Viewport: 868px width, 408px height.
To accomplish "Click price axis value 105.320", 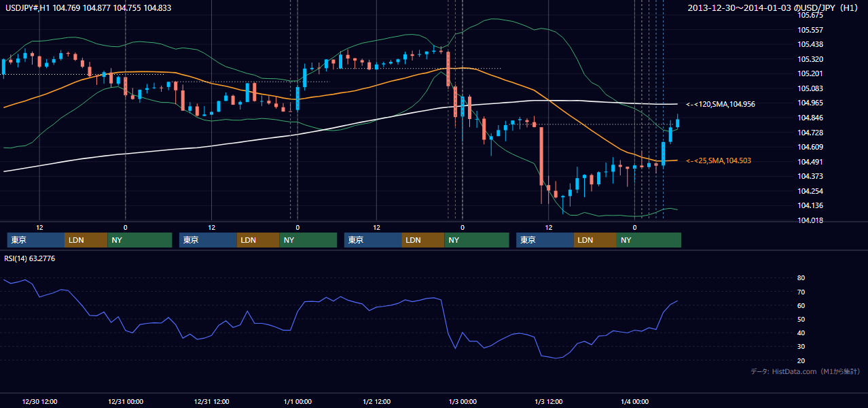I will [x=810, y=59].
